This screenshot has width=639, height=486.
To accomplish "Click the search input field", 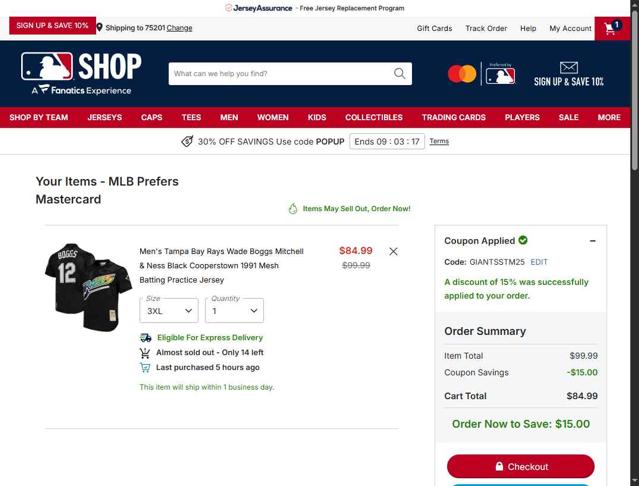I will tap(281, 74).
